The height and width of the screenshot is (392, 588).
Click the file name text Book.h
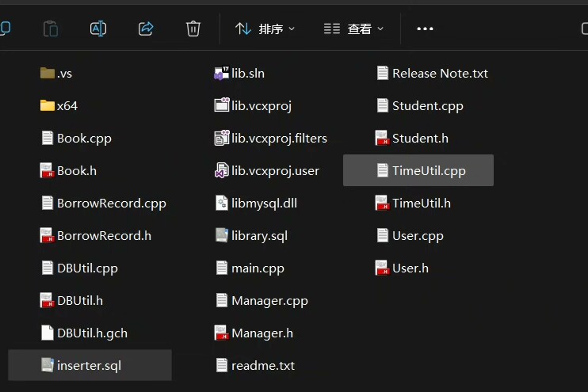point(77,171)
